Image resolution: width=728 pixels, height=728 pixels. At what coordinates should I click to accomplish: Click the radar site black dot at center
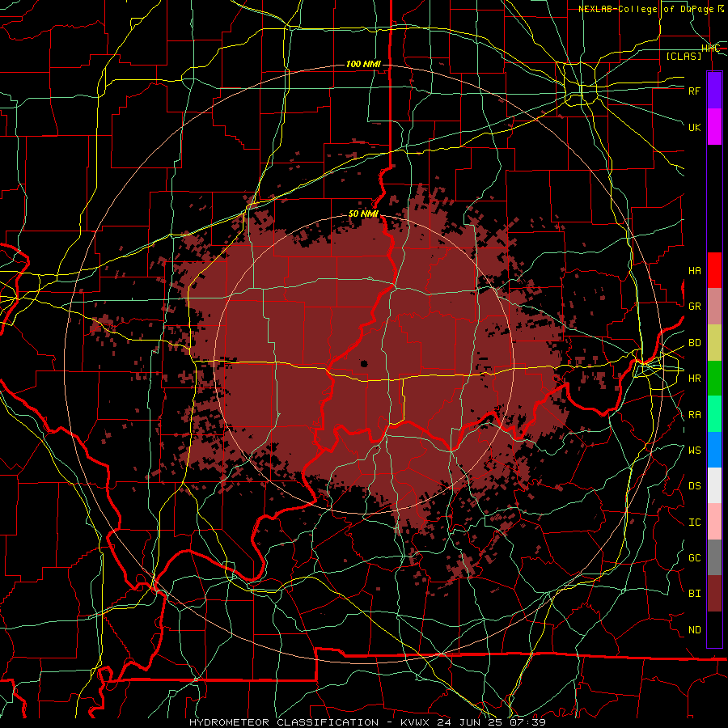[x=364, y=364]
